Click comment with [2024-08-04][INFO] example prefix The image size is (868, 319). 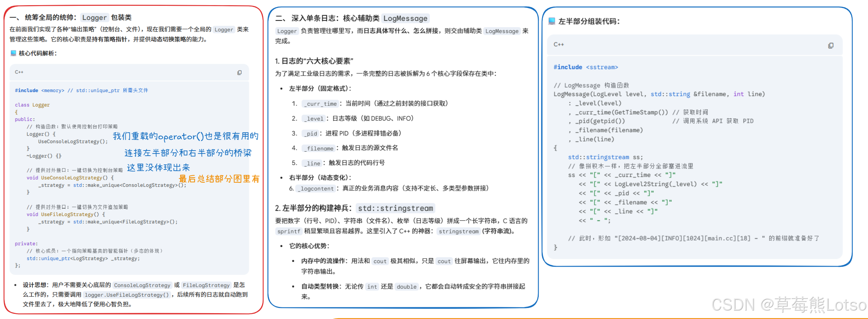point(694,238)
